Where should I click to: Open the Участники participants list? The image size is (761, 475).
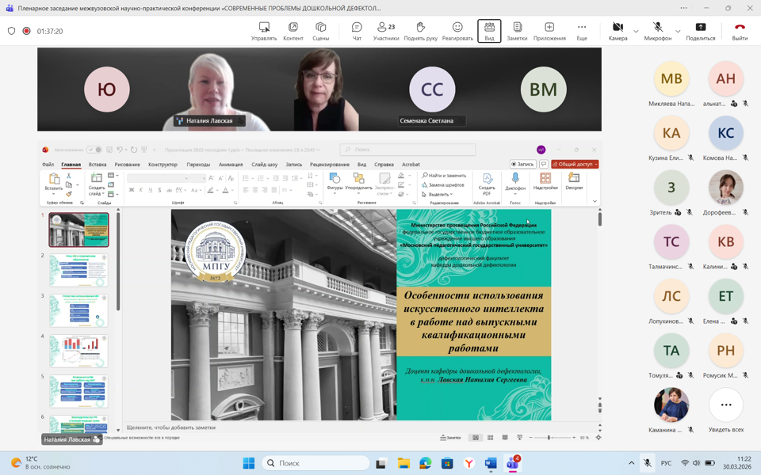point(386,31)
